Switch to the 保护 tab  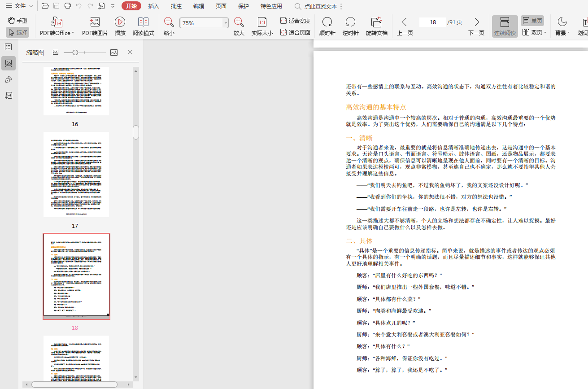pyautogui.click(x=244, y=6)
